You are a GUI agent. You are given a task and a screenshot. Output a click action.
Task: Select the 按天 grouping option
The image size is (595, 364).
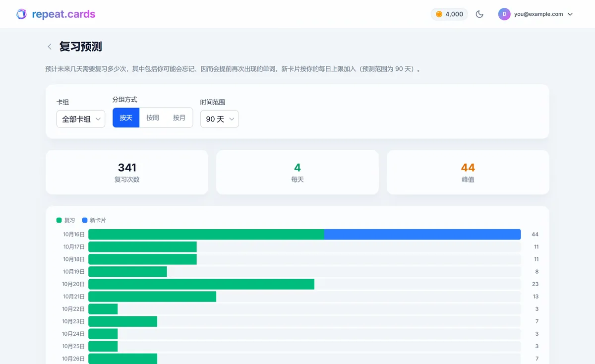(126, 118)
